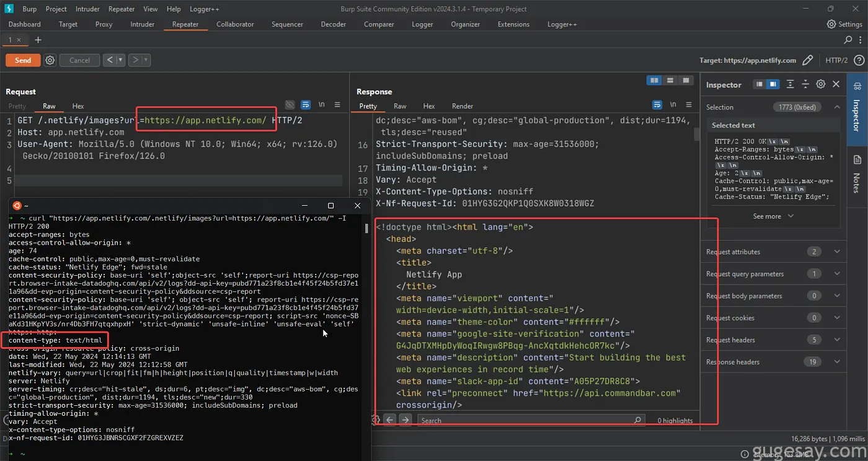Viewport: 868px width, 461px height.
Task: Switch Request view to Hex
Action: [78, 106]
